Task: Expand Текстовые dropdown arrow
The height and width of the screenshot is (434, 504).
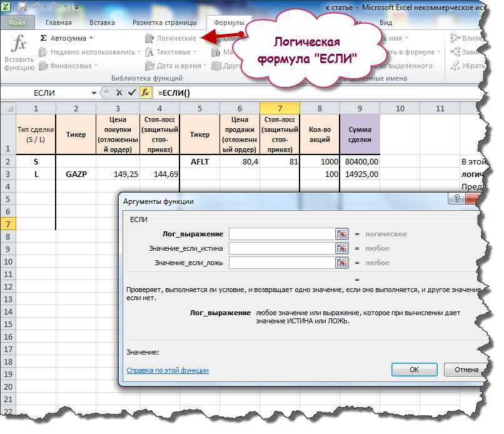Action: 194,52
